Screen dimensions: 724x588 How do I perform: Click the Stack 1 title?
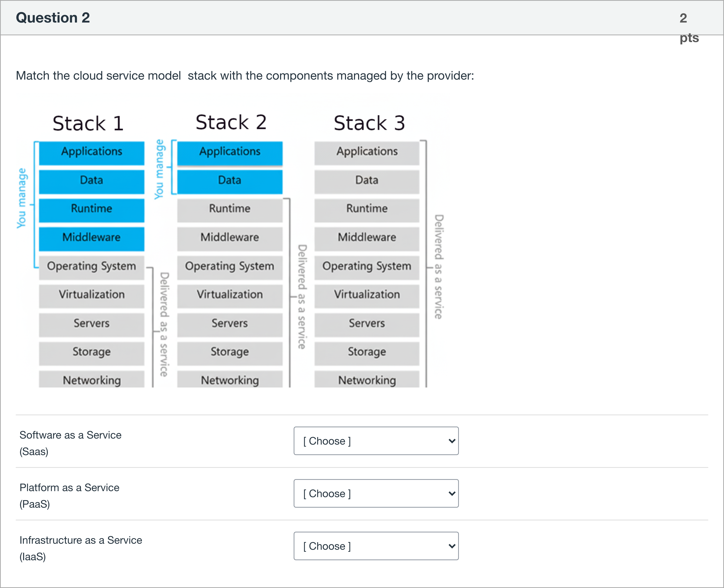tap(88, 123)
